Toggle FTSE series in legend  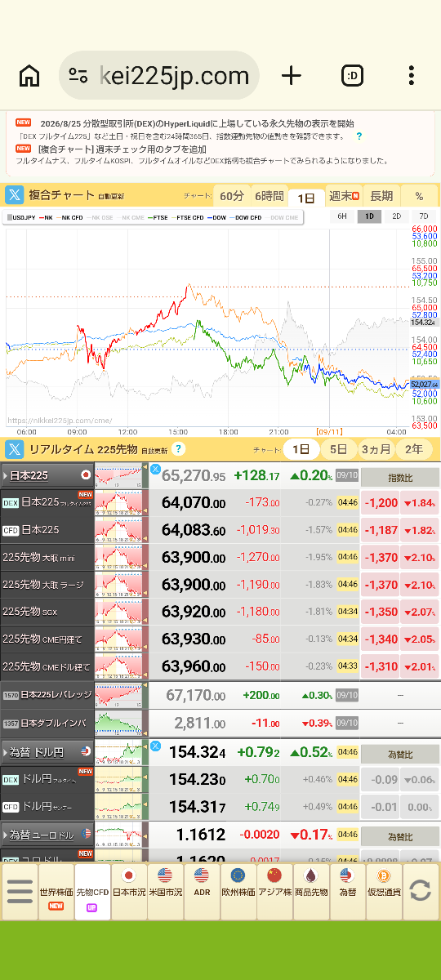point(158,218)
